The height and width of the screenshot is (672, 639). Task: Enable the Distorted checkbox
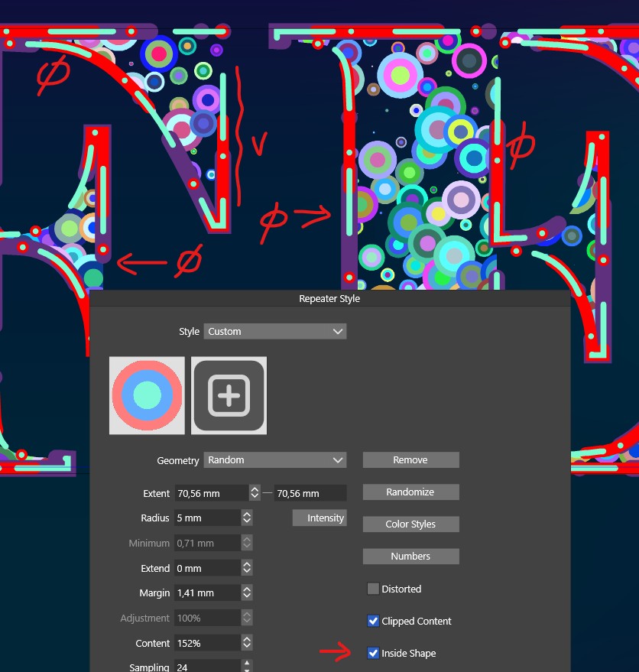(373, 589)
